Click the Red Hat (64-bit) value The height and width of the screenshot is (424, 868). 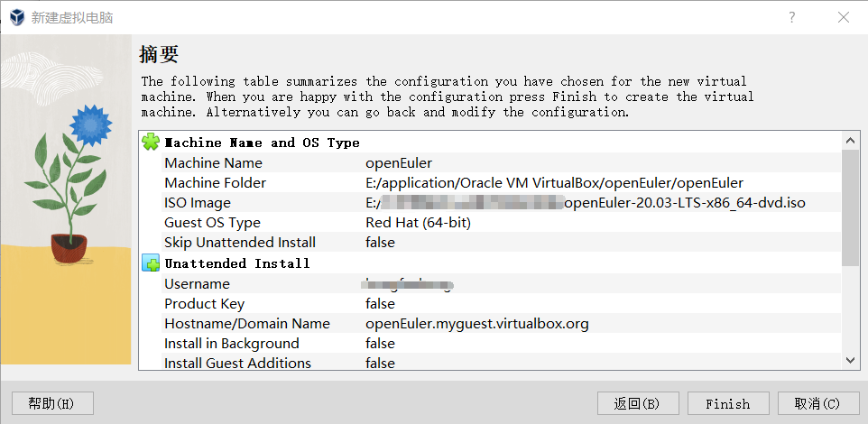418,223
